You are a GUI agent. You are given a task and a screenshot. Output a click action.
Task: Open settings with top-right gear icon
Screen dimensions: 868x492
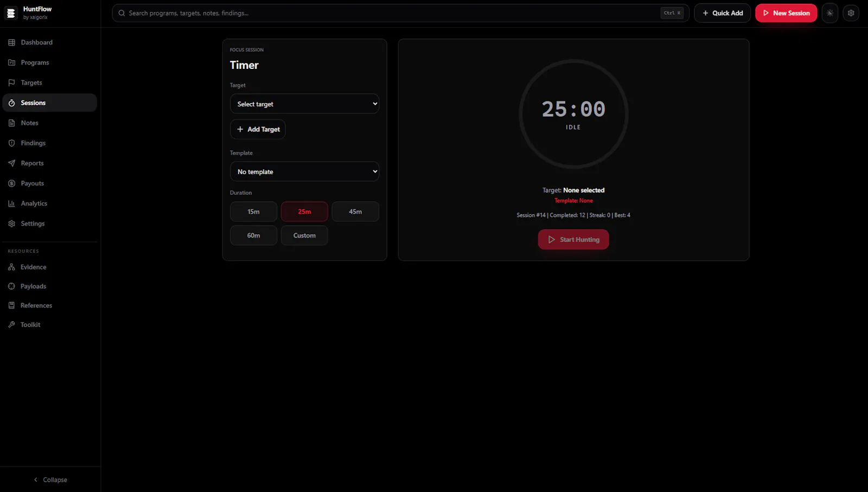pyautogui.click(x=851, y=13)
